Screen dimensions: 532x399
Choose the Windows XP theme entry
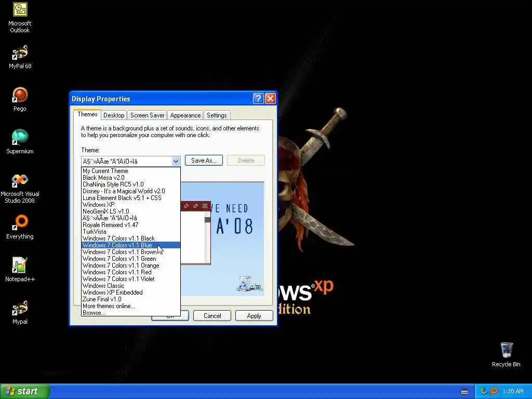click(130, 205)
